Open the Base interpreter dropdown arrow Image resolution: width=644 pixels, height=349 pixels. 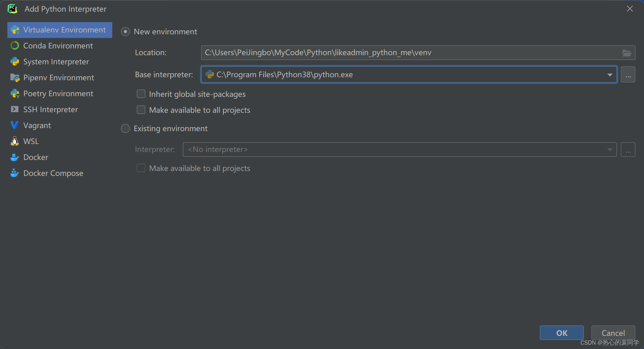coord(610,75)
